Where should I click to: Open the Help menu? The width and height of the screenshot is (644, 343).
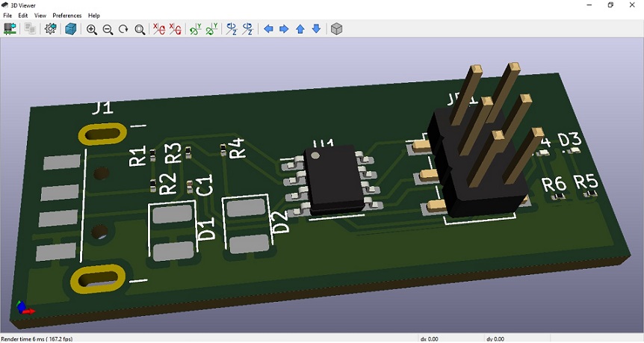click(94, 16)
